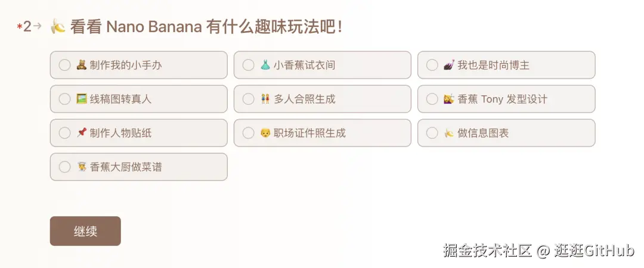Select the 多人合照生成 radio button
This screenshot has width=644, height=268.
(248, 99)
